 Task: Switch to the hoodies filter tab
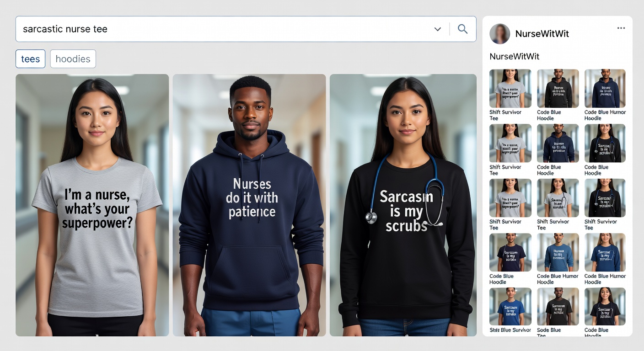73,59
